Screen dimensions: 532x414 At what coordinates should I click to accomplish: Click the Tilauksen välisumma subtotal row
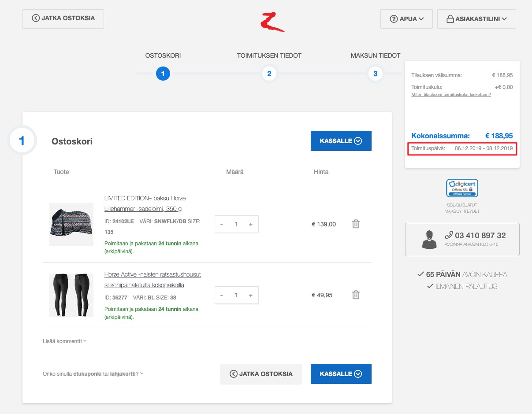(x=462, y=75)
